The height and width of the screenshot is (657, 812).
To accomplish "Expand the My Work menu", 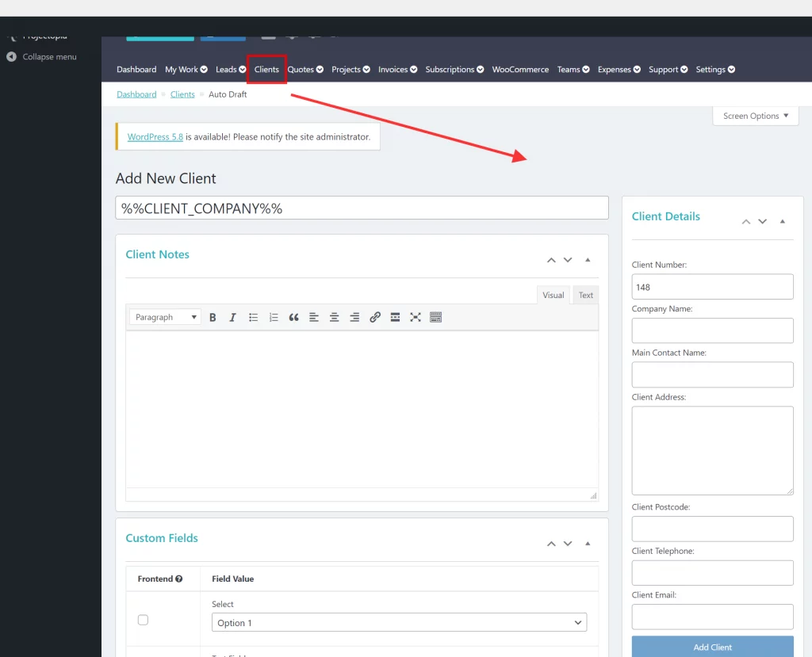I will click(186, 70).
